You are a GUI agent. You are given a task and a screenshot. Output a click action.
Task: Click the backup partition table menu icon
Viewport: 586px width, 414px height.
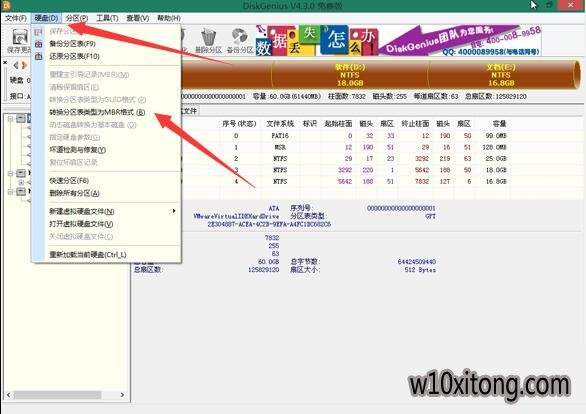tap(38, 44)
